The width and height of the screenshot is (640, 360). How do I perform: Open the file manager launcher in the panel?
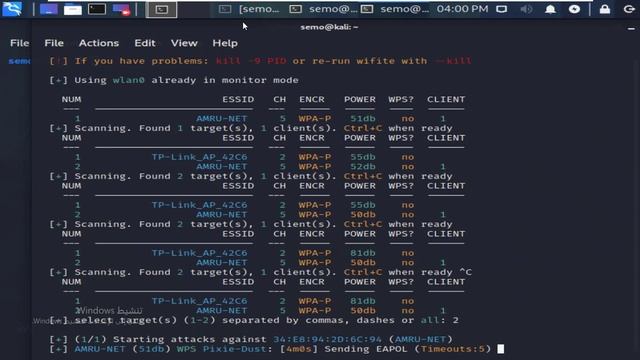pyautogui.click(x=73, y=9)
